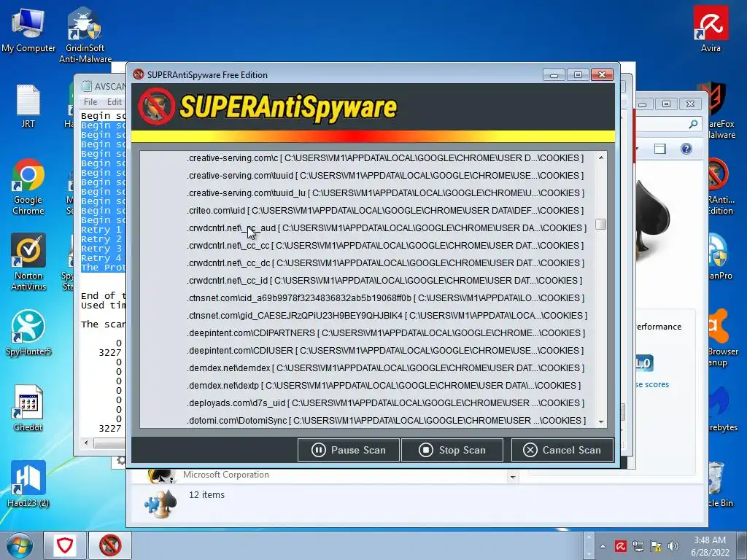The height and width of the screenshot is (560, 747).
Task: Minimize the SUPERAntiSpyware window
Action: pyautogui.click(x=554, y=75)
